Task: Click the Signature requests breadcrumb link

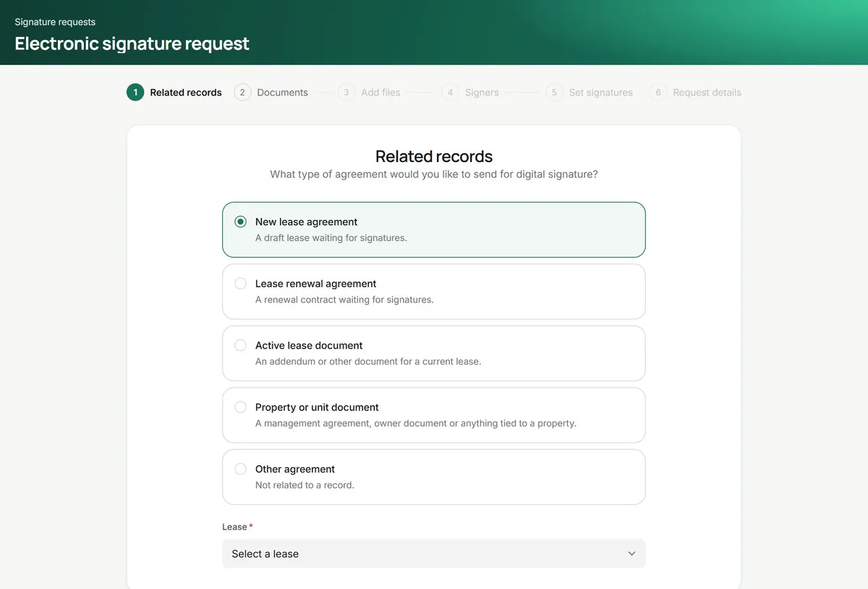Action: (55, 22)
